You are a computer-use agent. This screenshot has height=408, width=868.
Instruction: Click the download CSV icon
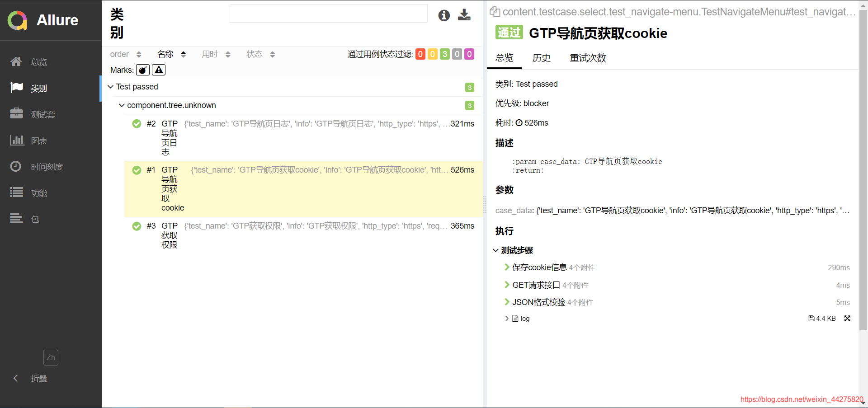coord(464,15)
